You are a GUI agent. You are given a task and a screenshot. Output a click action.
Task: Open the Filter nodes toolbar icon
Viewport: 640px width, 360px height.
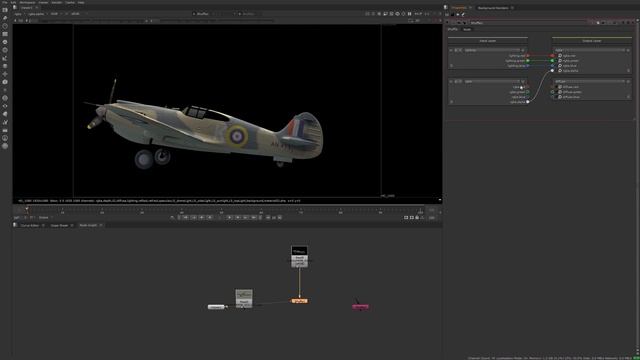tap(5, 50)
